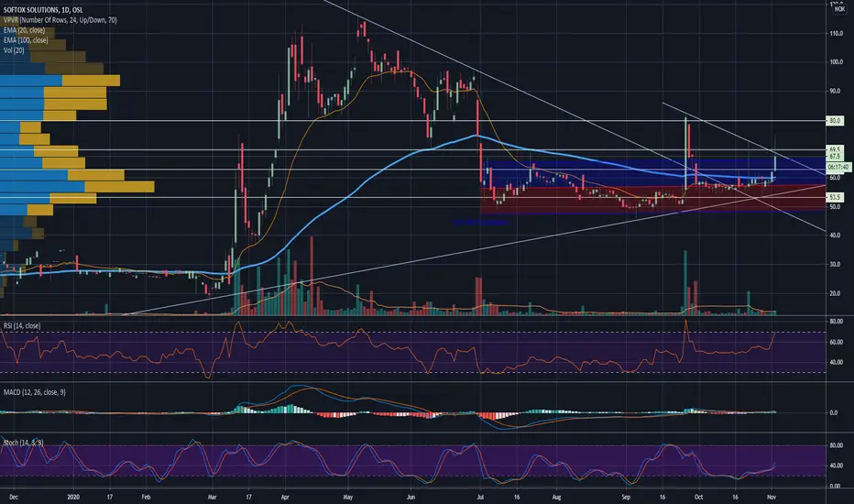The width and height of the screenshot is (854, 504).
Task: Click the 110.0 price axis value
Action: pyautogui.click(x=836, y=34)
